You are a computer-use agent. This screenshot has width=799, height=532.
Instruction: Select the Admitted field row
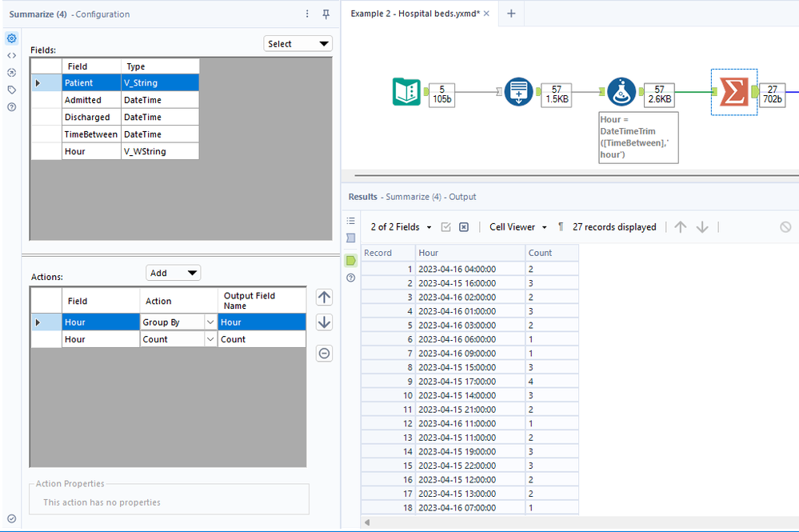83,100
